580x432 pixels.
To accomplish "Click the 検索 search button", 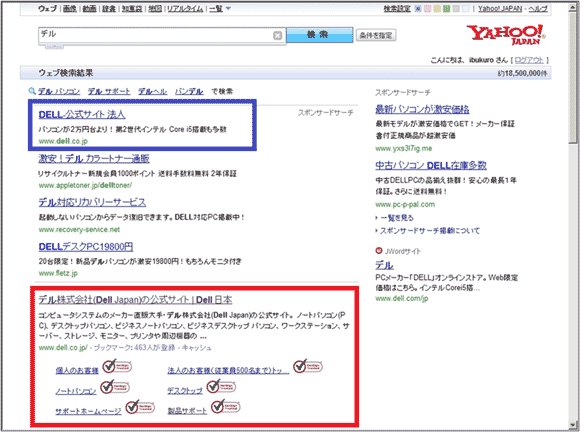I will pos(320,35).
